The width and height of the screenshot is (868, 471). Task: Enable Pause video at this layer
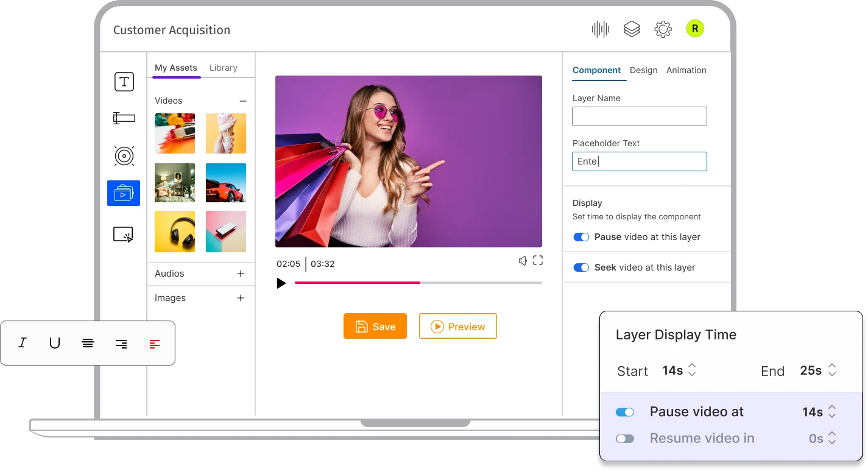[581, 237]
